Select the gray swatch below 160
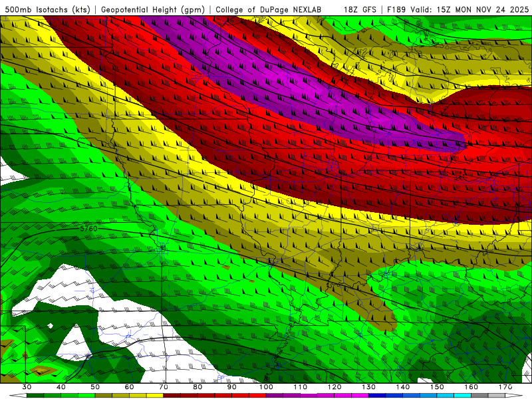 [x=479, y=396]
